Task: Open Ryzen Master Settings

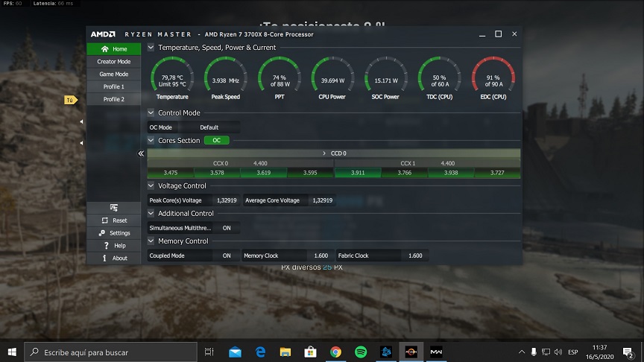Action: [114, 233]
